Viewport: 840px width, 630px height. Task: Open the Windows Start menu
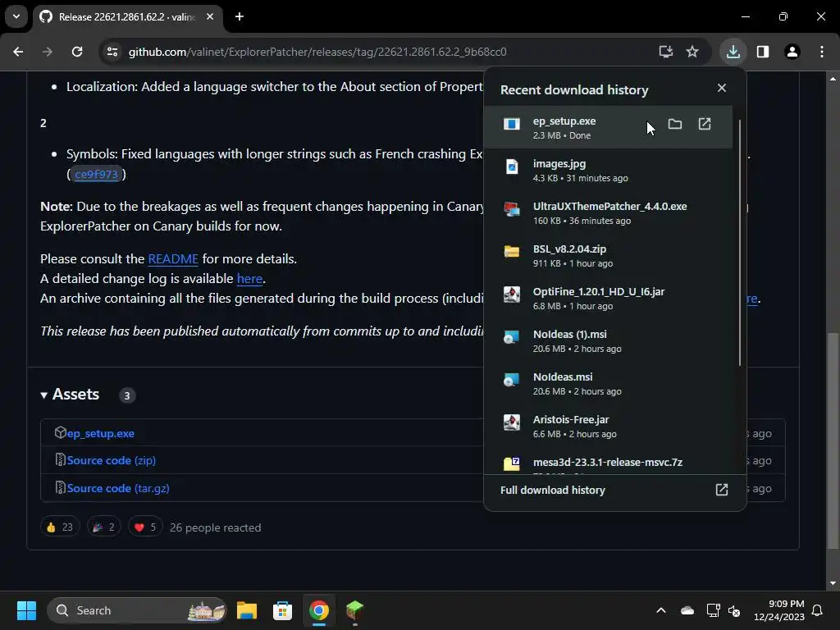pos(26,610)
